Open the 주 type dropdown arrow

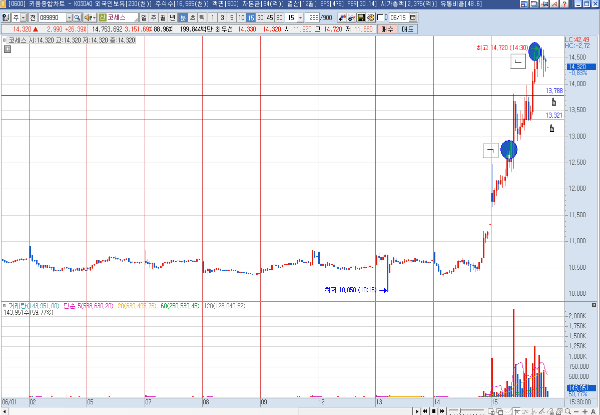click(23, 18)
